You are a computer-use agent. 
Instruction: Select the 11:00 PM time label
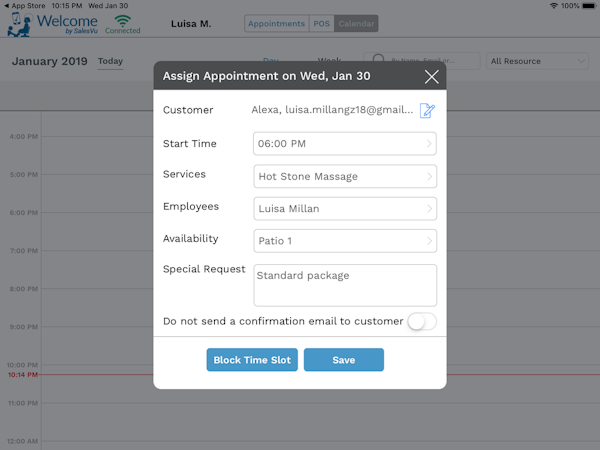pos(23,403)
